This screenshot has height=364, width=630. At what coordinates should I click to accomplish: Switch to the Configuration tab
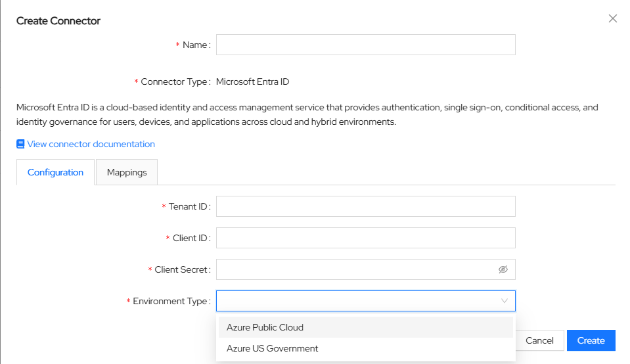(55, 172)
